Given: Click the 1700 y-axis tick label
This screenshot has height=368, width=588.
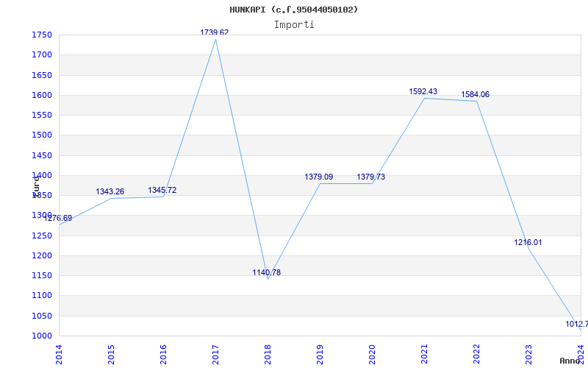Looking at the screenshot, I should coord(42,54).
